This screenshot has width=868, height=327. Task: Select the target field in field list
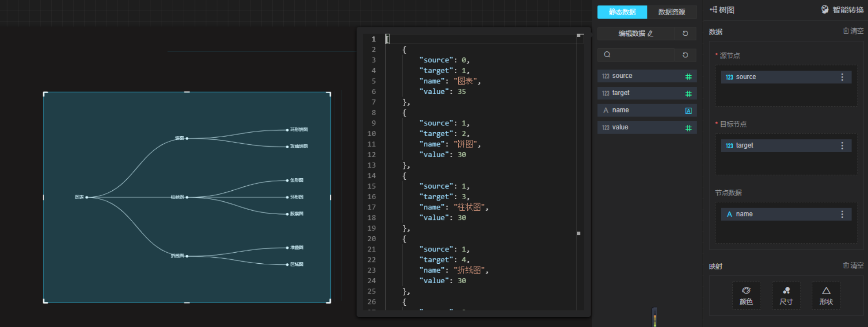(x=647, y=93)
